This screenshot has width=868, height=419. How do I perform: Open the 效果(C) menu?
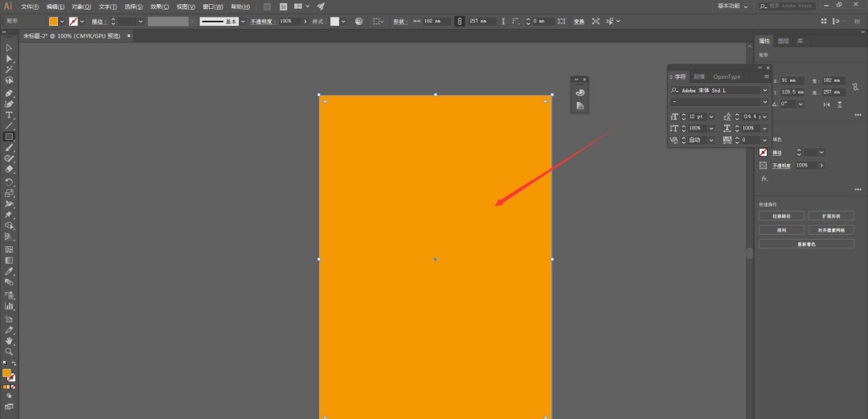(x=160, y=6)
